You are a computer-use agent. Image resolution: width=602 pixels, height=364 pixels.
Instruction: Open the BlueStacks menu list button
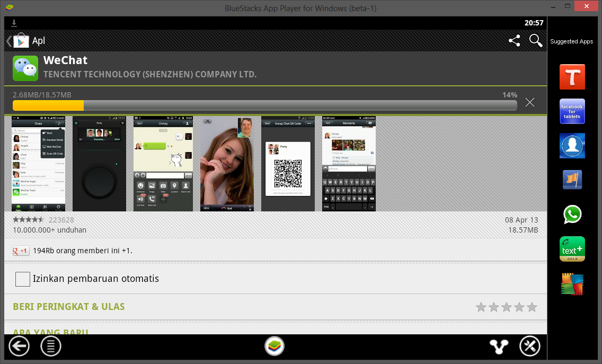51,347
